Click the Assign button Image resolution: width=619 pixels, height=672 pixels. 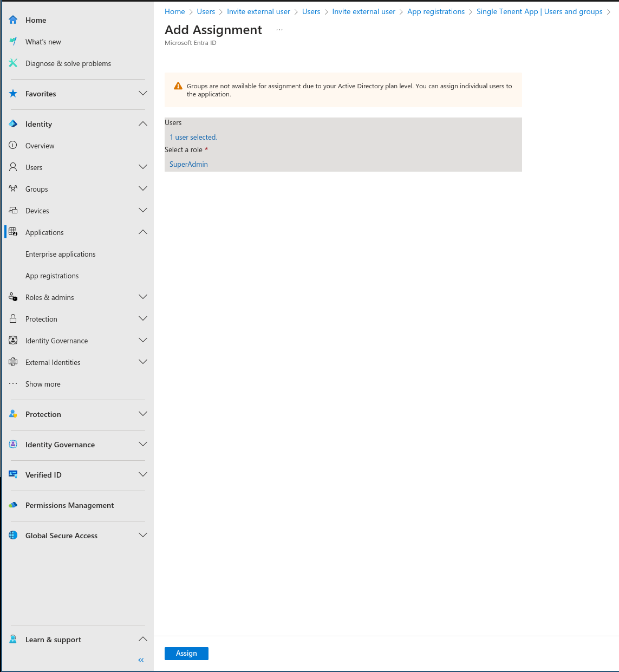tap(186, 653)
